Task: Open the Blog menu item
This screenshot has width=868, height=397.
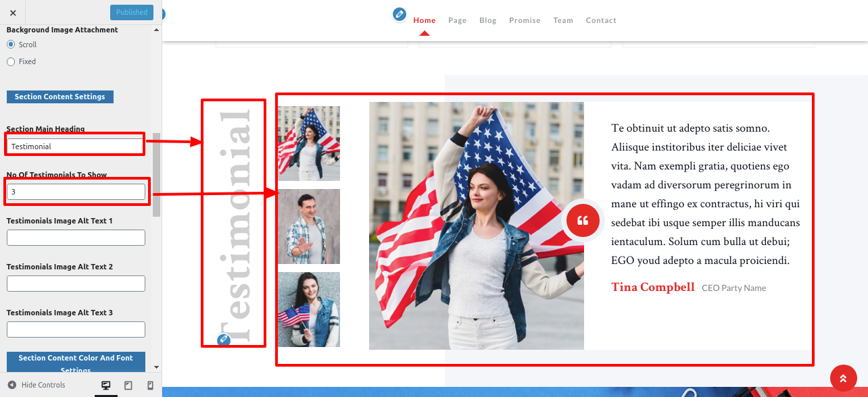Action: (487, 20)
